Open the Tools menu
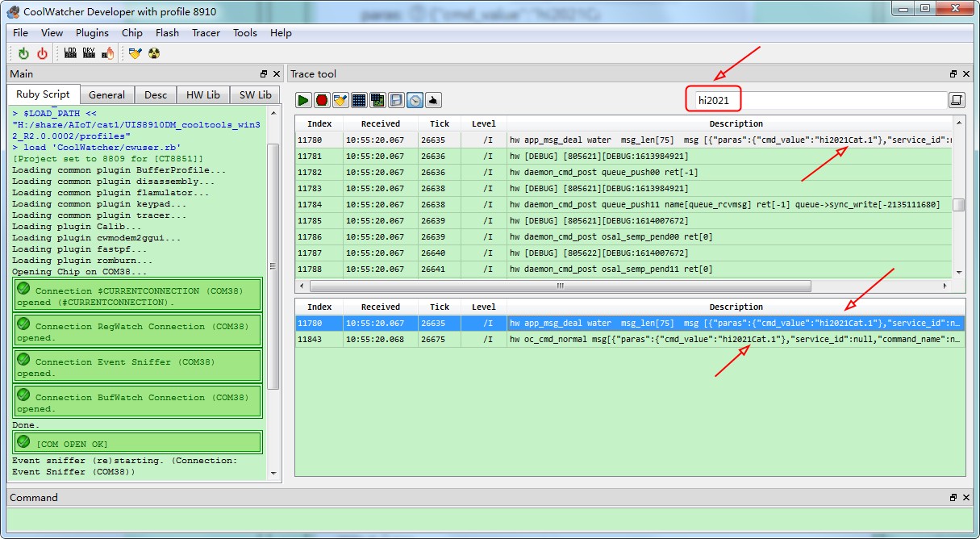This screenshot has width=980, height=539. 245,33
